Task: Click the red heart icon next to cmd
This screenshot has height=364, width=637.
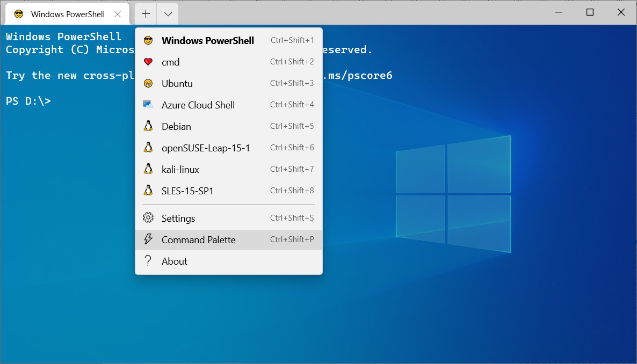Action: tap(148, 62)
